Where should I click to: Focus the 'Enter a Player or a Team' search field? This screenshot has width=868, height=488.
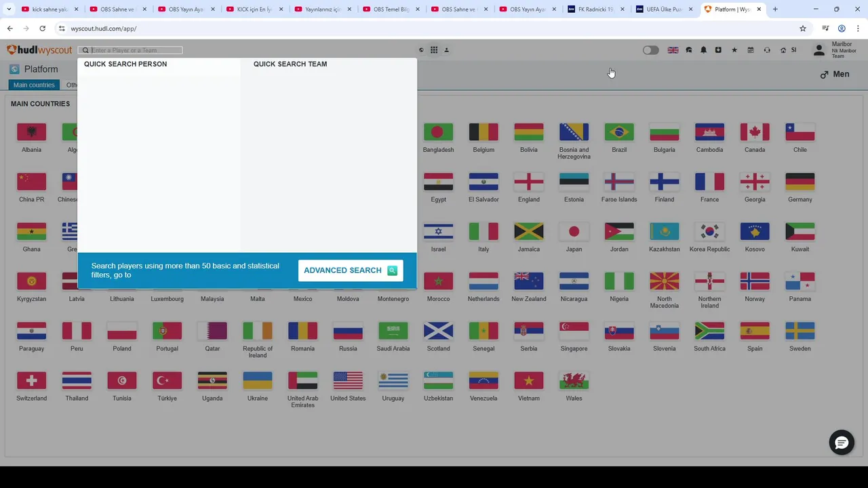coord(136,50)
